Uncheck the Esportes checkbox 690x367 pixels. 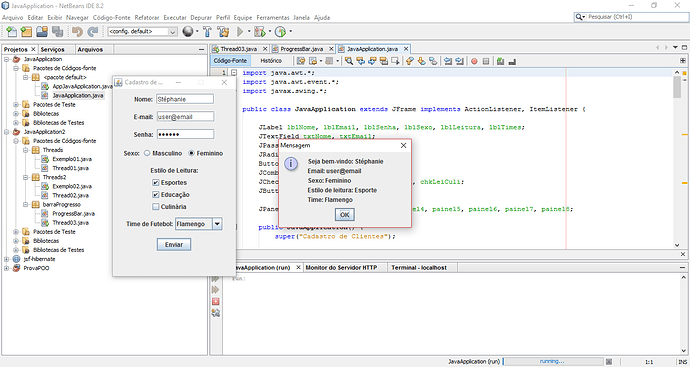click(x=155, y=182)
